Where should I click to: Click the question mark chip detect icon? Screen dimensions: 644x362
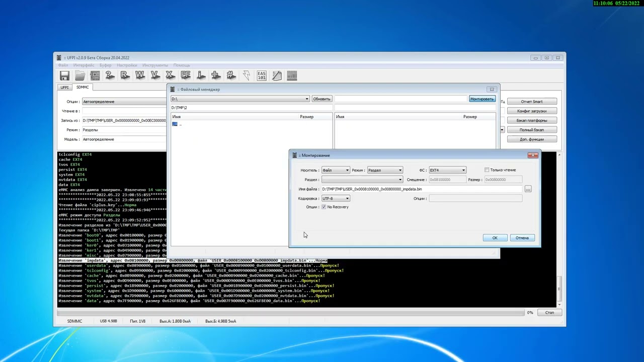110,75
